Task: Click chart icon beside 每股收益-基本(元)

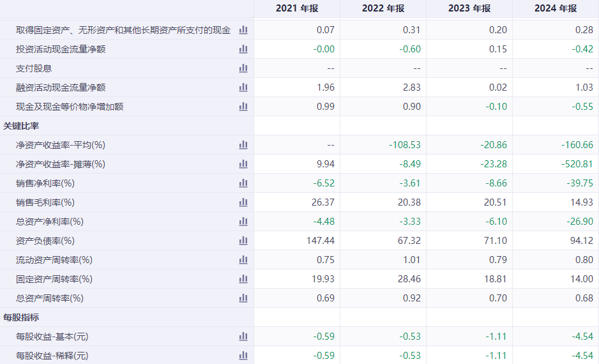Action: 243,337
